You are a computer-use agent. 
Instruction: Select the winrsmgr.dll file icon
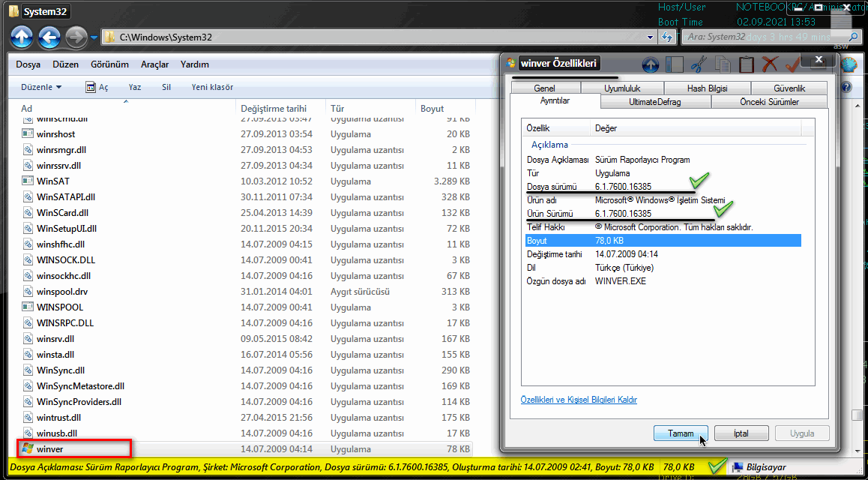pos(28,149)
